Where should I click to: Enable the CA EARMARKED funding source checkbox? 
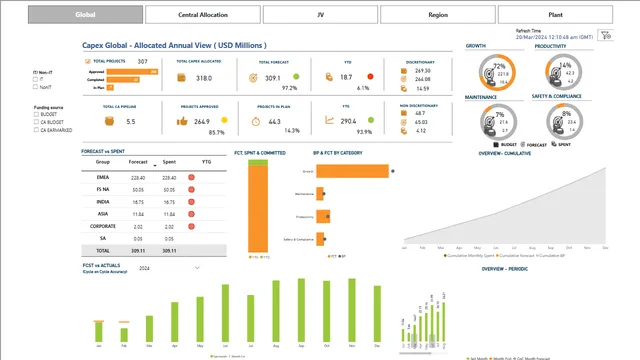click(x=36, y=130)
